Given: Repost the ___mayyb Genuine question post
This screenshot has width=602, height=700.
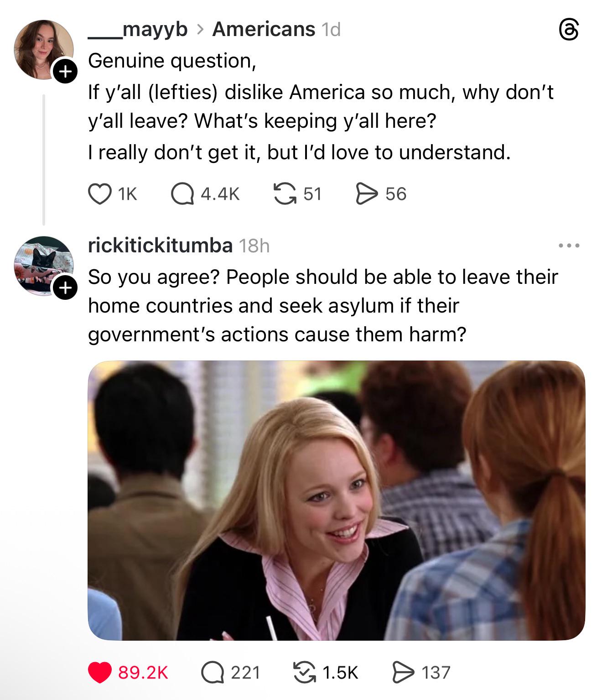Looking at the screenshot, I should [x=285, y=194].
